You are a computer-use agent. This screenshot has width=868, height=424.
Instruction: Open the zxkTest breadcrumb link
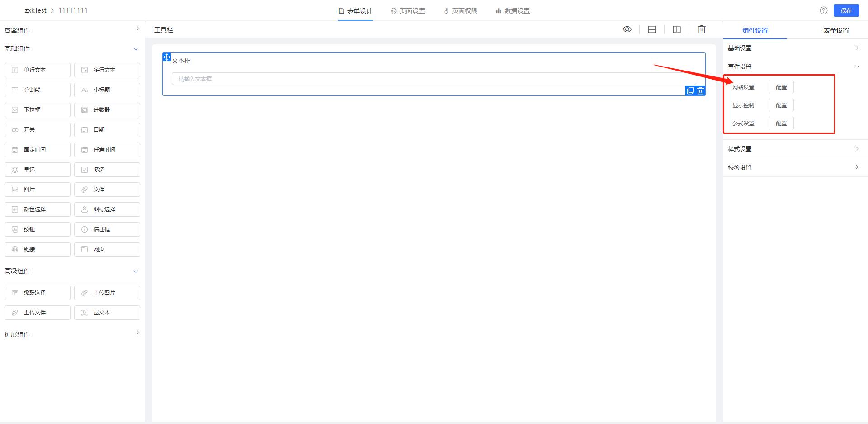click(x=36, y=10)
